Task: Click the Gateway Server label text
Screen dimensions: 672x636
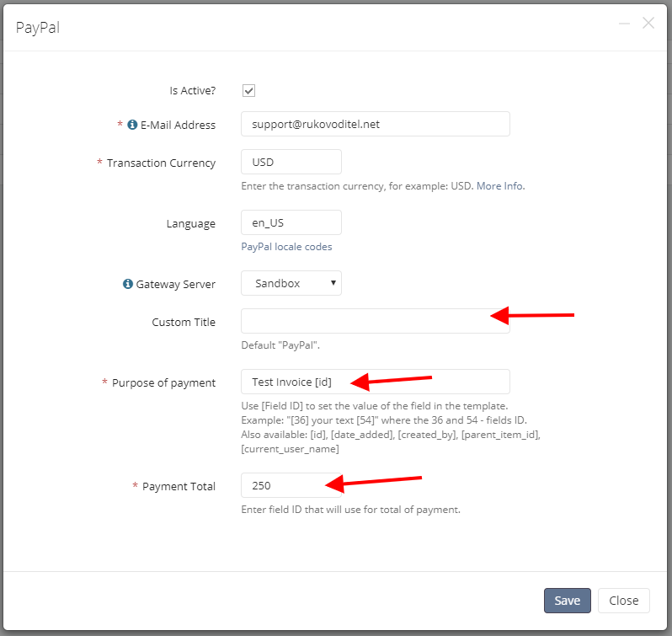Action: tap(176, 284)
